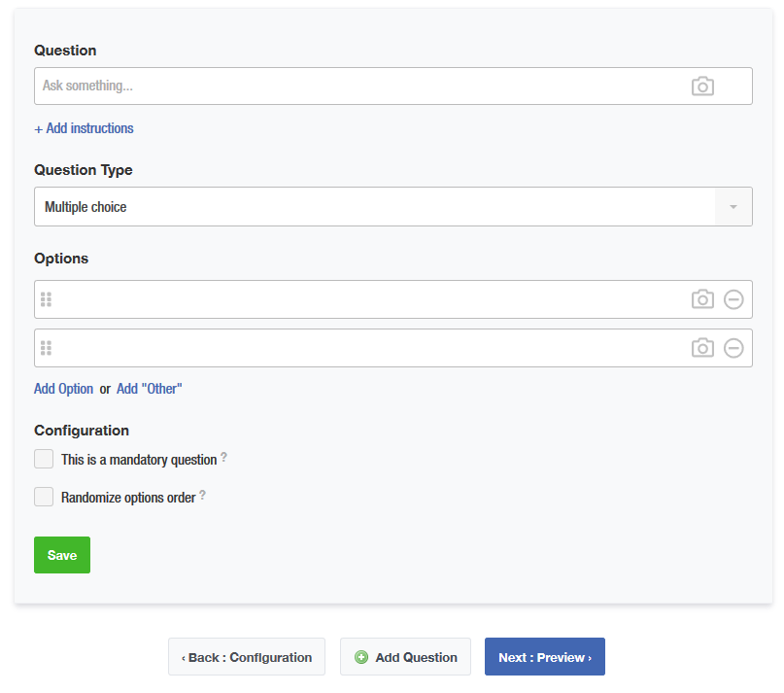Click the green Save button

[x=62, y=555]
